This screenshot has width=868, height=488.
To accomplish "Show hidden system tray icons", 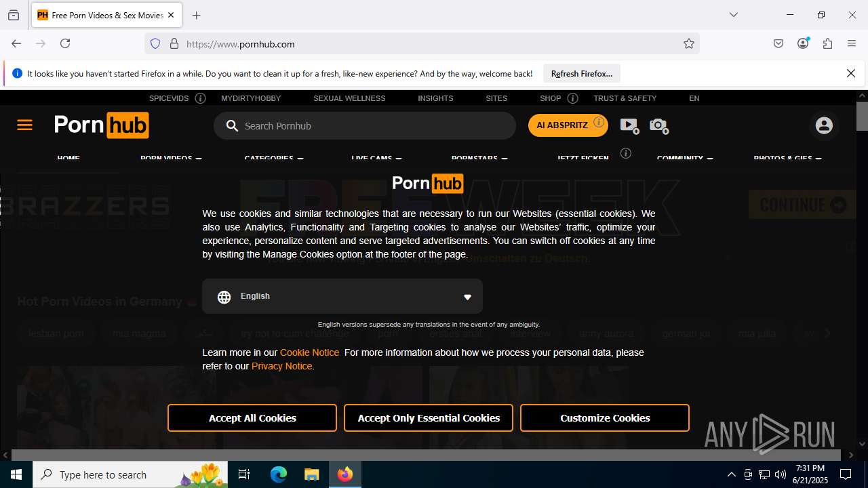I will tap(731, 474).
